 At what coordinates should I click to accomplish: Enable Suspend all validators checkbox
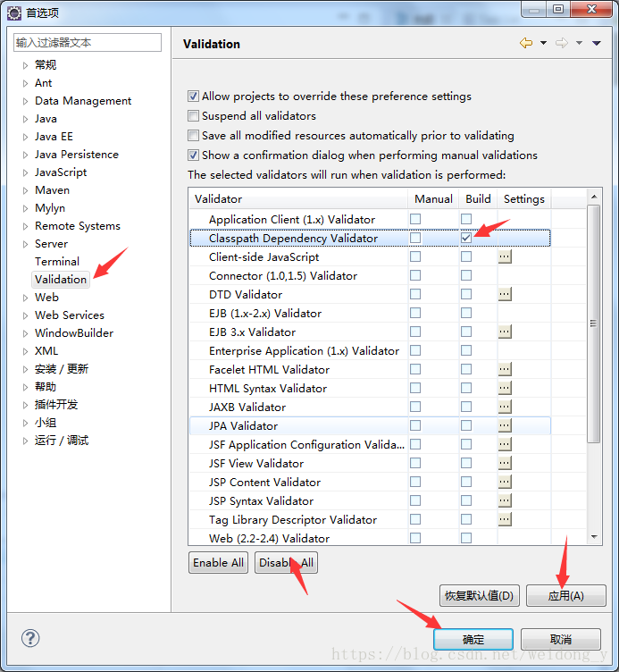click(193, 115)
